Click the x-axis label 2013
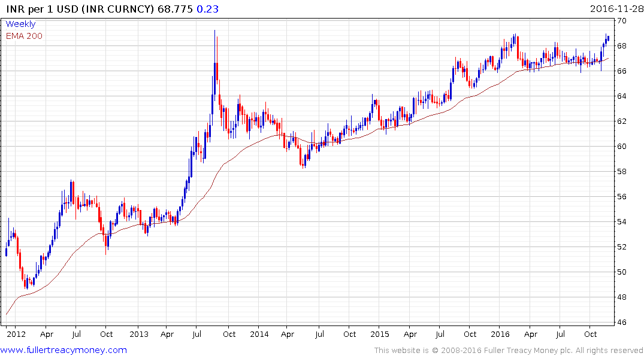644x359 pixels. coord(139,334)
